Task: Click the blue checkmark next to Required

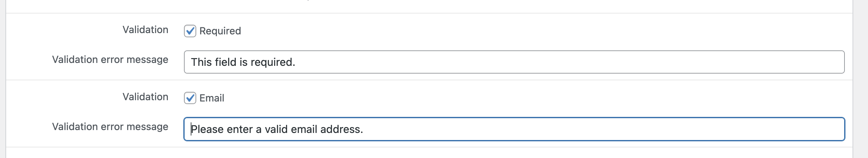Action: coord(190,31)
